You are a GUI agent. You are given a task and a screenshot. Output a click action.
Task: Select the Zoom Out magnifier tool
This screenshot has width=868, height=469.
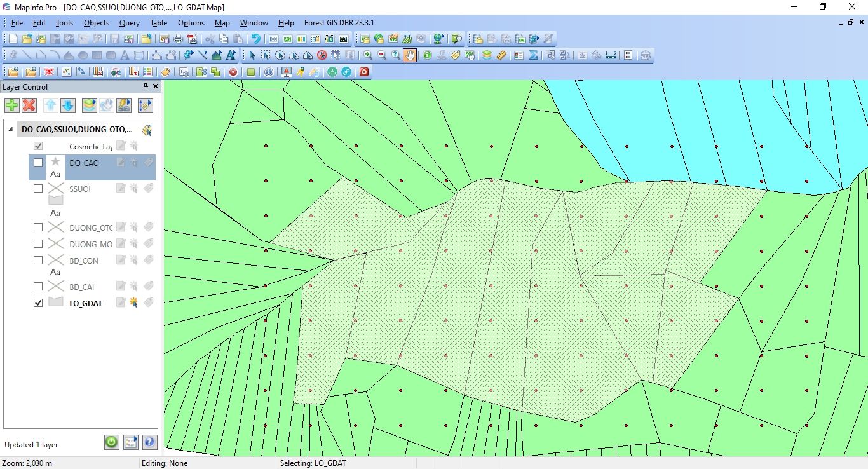tap(382, 55)
